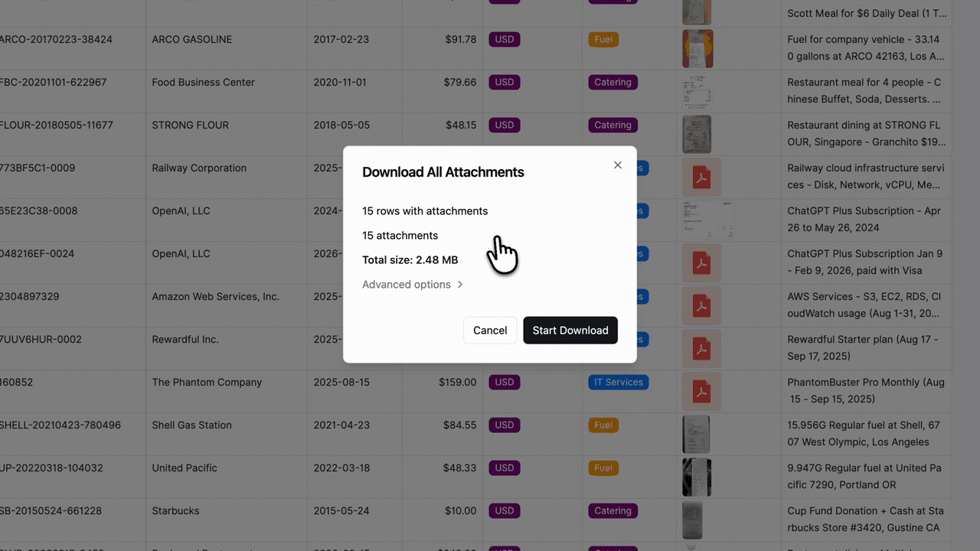Open the United Pacific receipt thumbnail
Screen dimensions: 980x551
click(x=697, y=477)
